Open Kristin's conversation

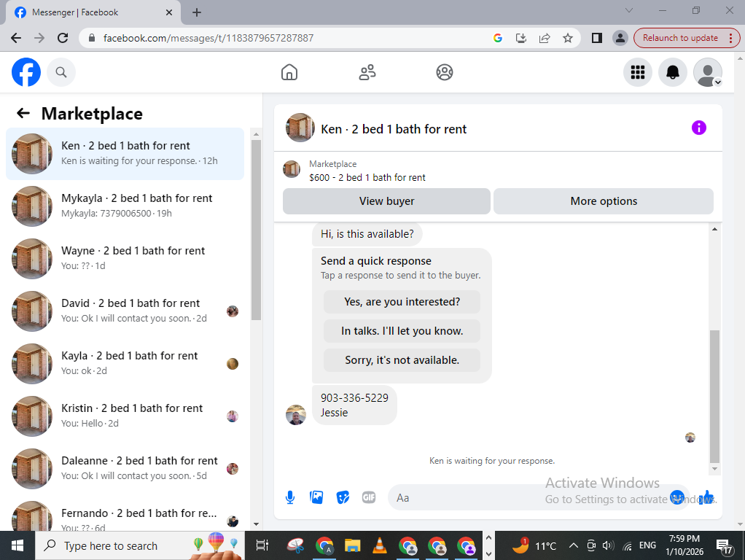point(125,416)
